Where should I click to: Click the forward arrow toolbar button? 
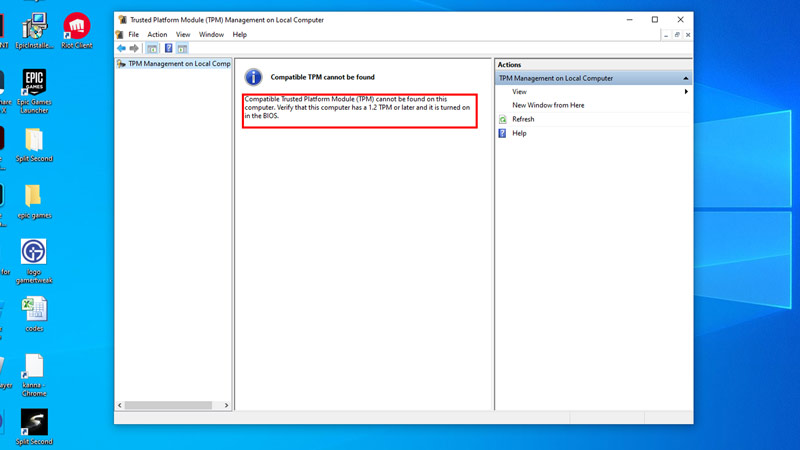pos(134,48)
